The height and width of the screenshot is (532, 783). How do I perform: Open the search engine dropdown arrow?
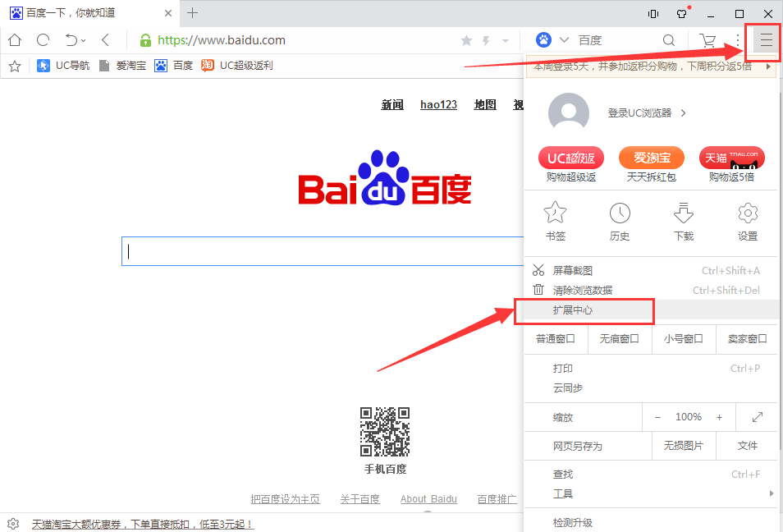tap(562, 39)
